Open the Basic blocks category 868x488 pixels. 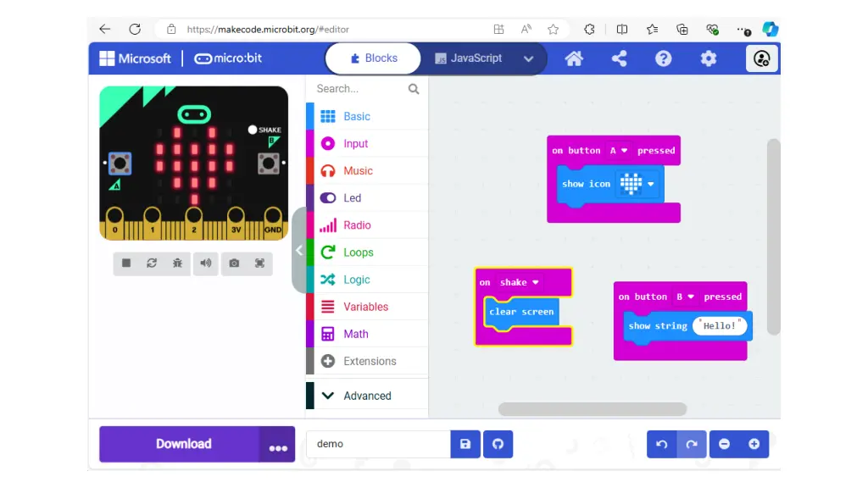(367, 116)
